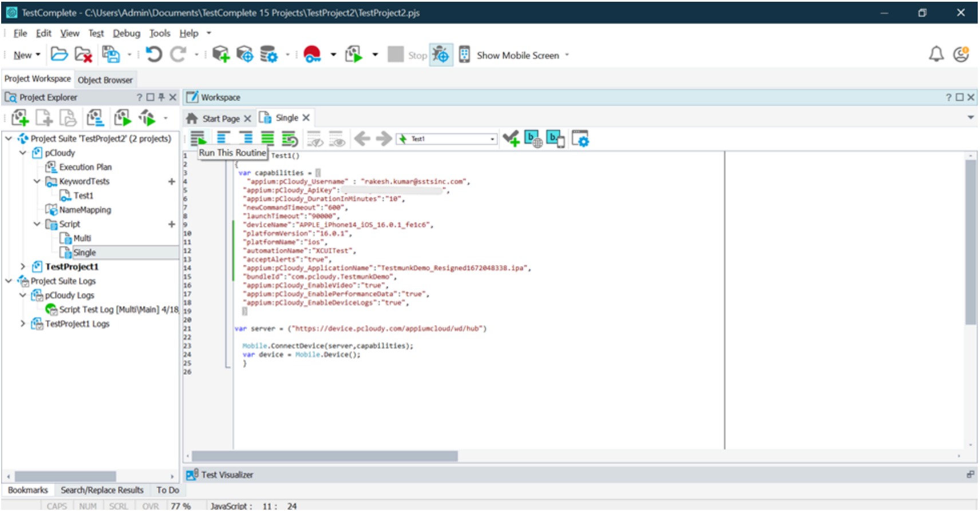Screen dimensions: 980x511
Task: Click the checkmark add checkpoint icon
Action: tap(511, 138)
